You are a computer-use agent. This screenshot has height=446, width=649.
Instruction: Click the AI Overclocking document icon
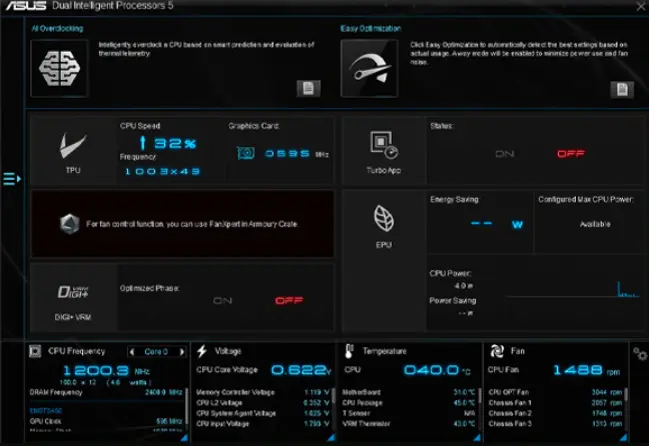(307, 89)
